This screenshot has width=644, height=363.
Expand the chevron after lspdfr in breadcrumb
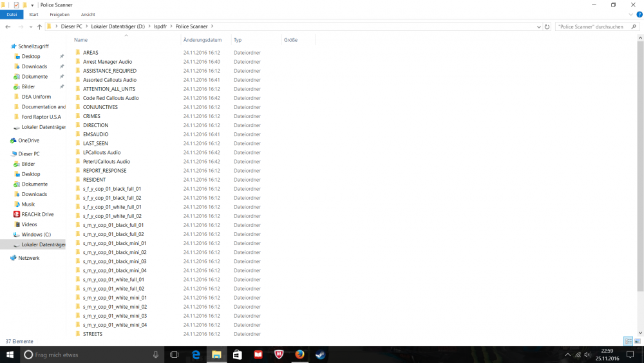pyautogui.click(x=171, y=26)
